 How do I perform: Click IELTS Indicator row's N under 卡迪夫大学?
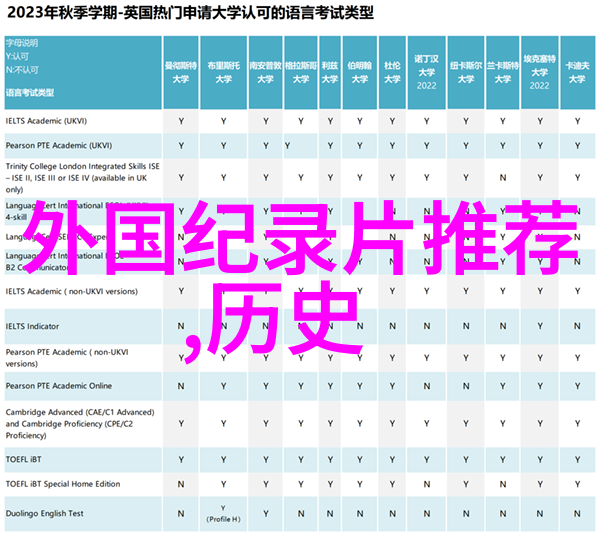[x=577, y=326]
